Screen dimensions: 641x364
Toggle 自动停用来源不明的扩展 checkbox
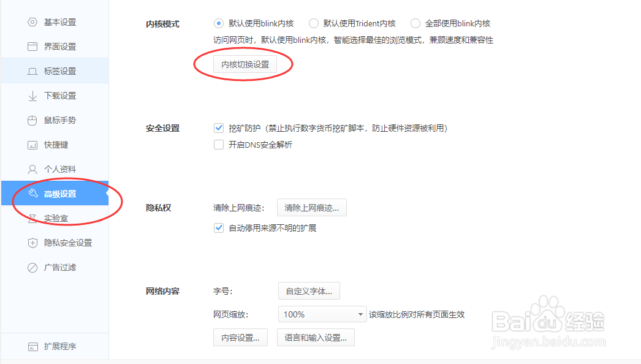219,228
